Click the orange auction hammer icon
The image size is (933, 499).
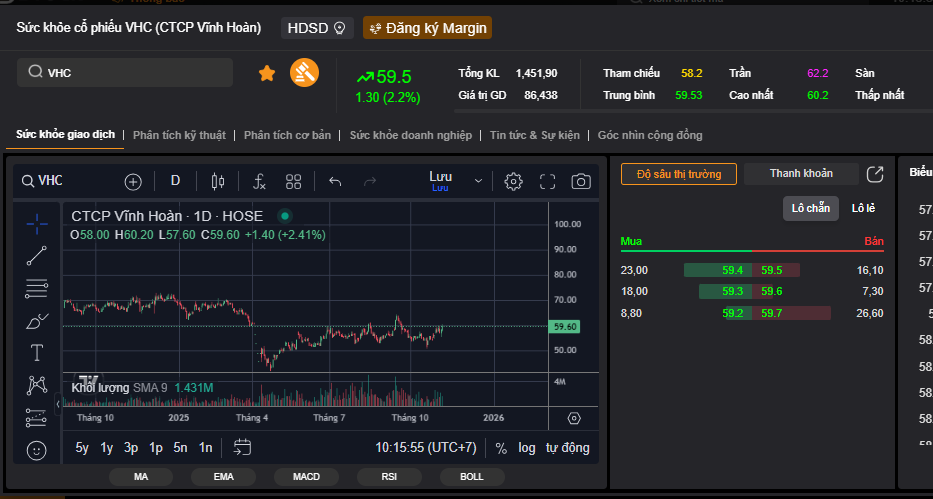coord(304,73)
